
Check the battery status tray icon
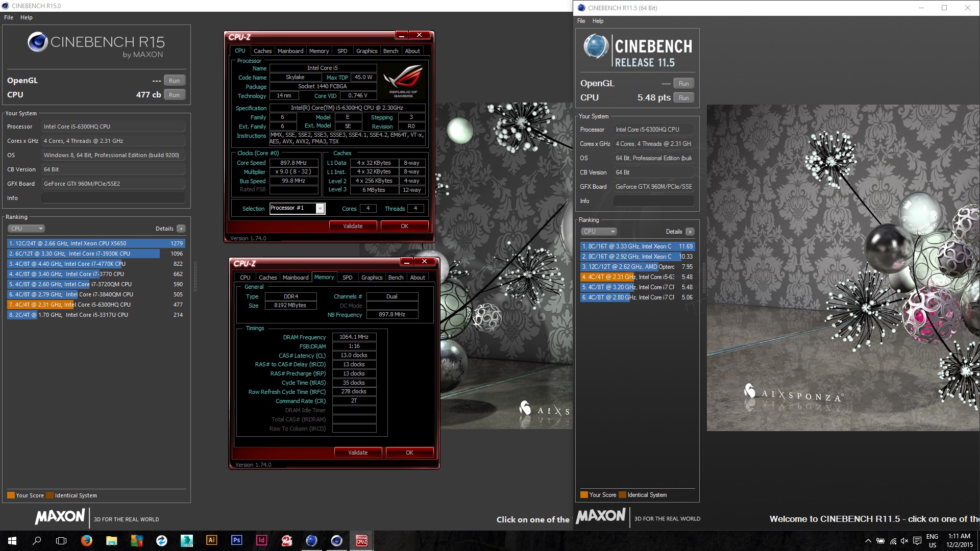(x=880, y=541)
